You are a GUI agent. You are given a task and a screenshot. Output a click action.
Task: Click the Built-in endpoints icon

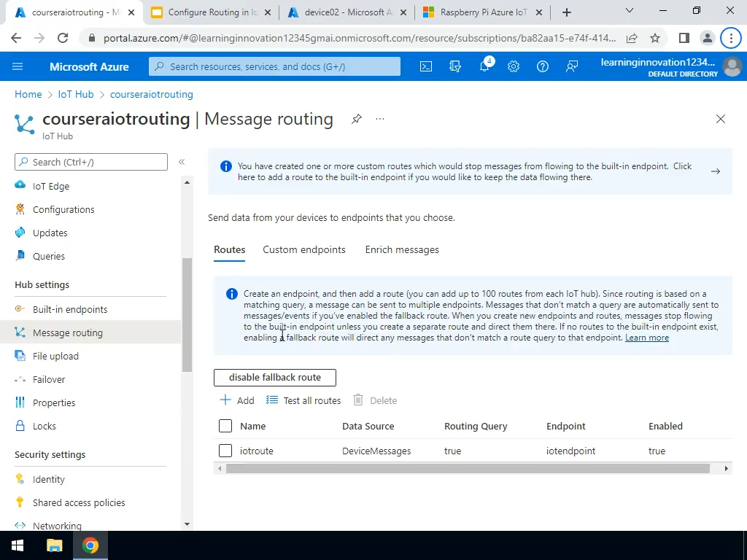coord(20,308)
